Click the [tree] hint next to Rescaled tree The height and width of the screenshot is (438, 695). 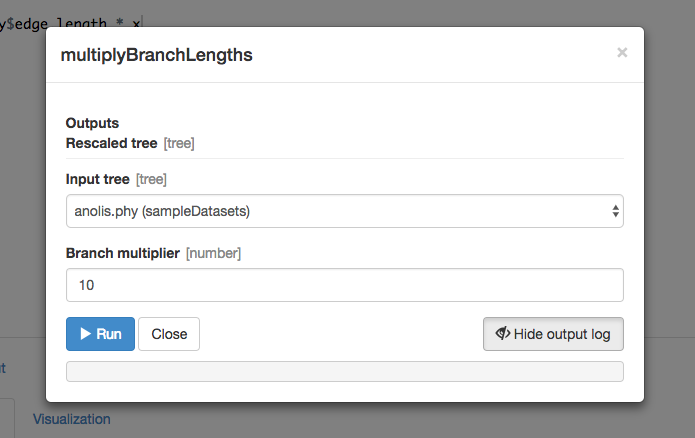[x=179, y=144]
